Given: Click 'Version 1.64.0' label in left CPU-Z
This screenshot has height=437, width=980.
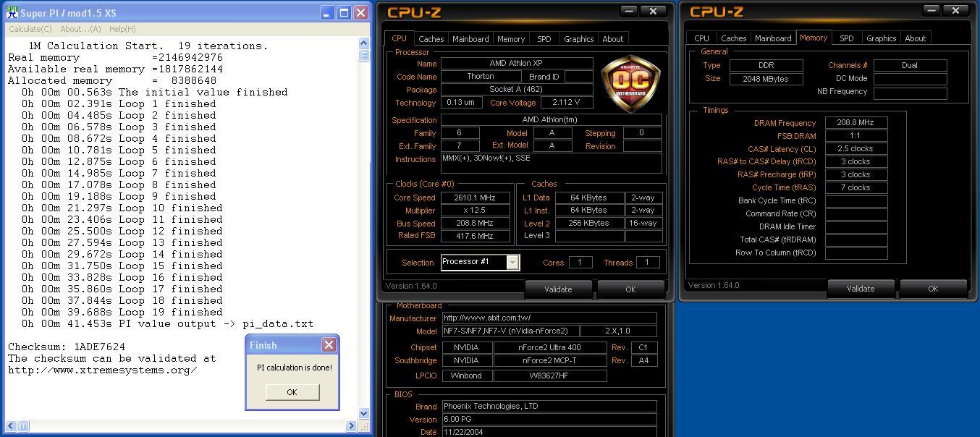Looking at the screenshot, I should click(410, 286).
